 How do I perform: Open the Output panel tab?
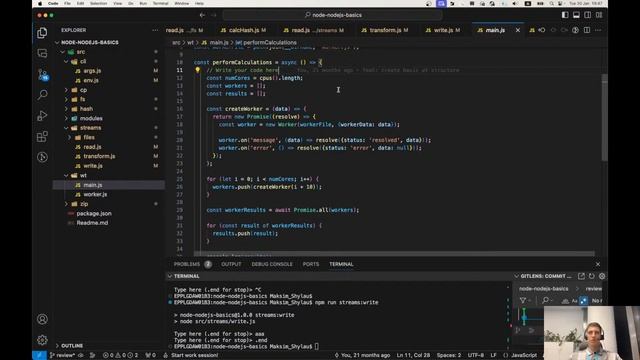(x=231, y=264)
